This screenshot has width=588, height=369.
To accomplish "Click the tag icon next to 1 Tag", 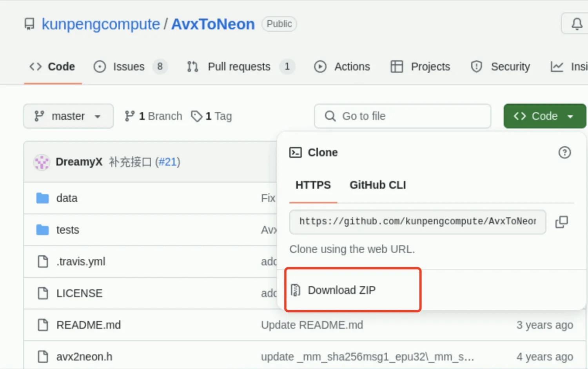I will [x=196, y=116].
